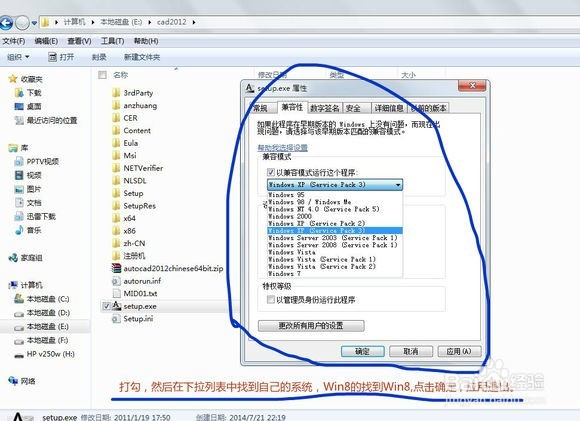Open PPTV视频 library icon

(19, 161)
